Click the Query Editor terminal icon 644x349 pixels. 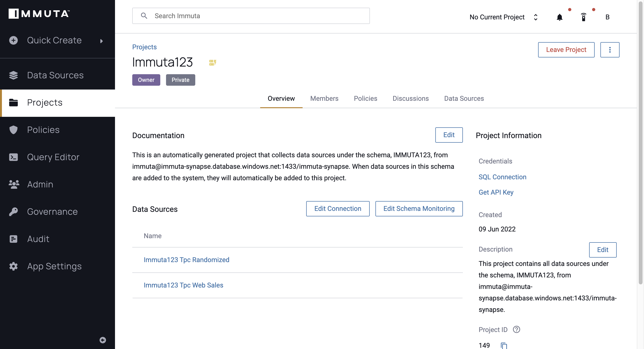[x=13, y=157]
